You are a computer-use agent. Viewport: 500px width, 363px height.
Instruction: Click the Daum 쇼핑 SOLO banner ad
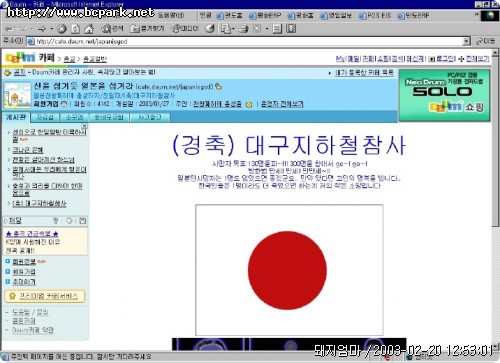tap(444, 95)
